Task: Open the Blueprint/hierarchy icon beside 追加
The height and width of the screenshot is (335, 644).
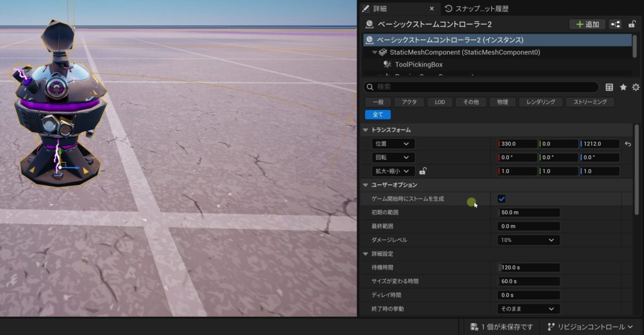Action: click(615, 25)
